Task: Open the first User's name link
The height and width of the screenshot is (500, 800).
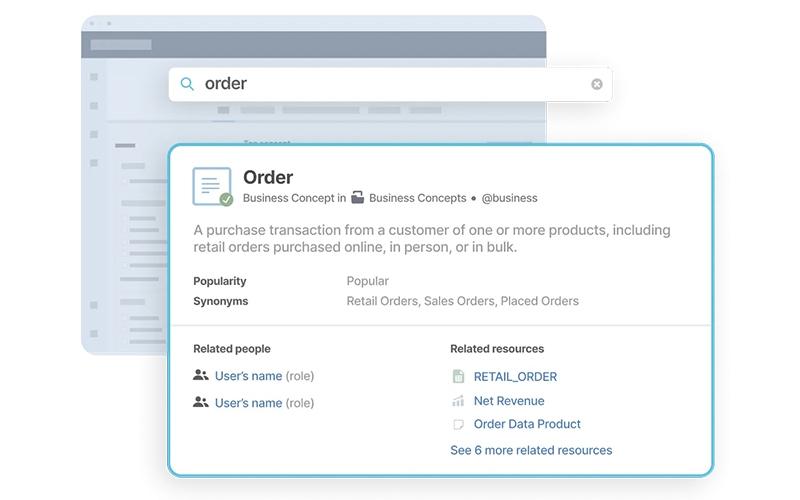Action: (x=248, y=376)
